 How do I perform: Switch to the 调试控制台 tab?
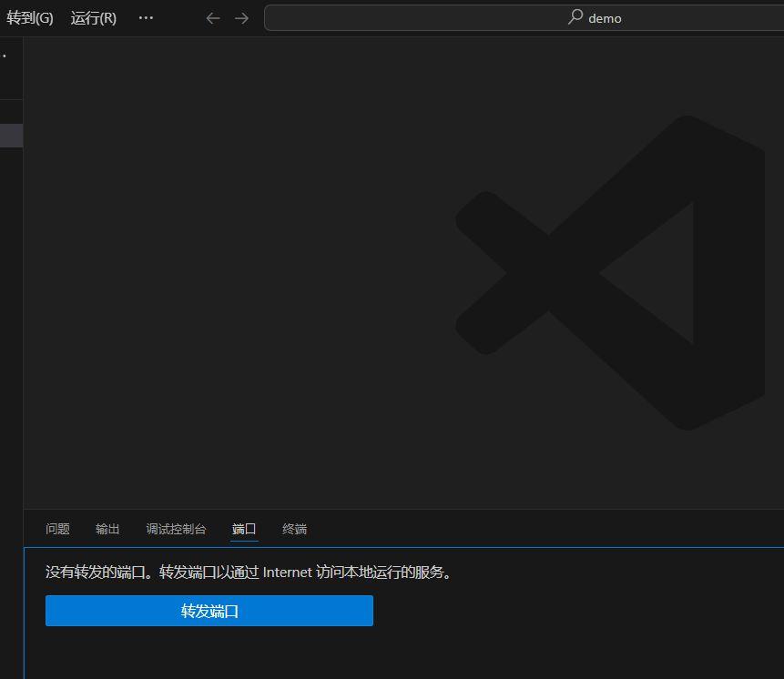(x=176, y=529)
